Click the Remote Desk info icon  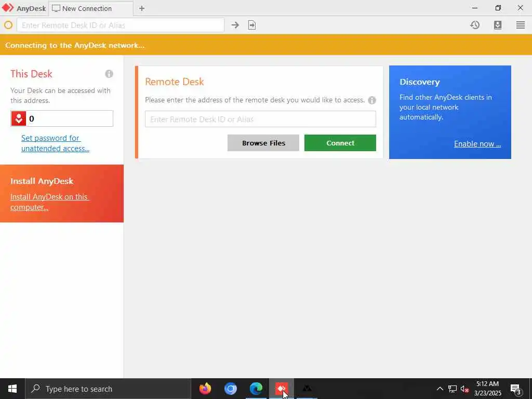tap(372, 100)
